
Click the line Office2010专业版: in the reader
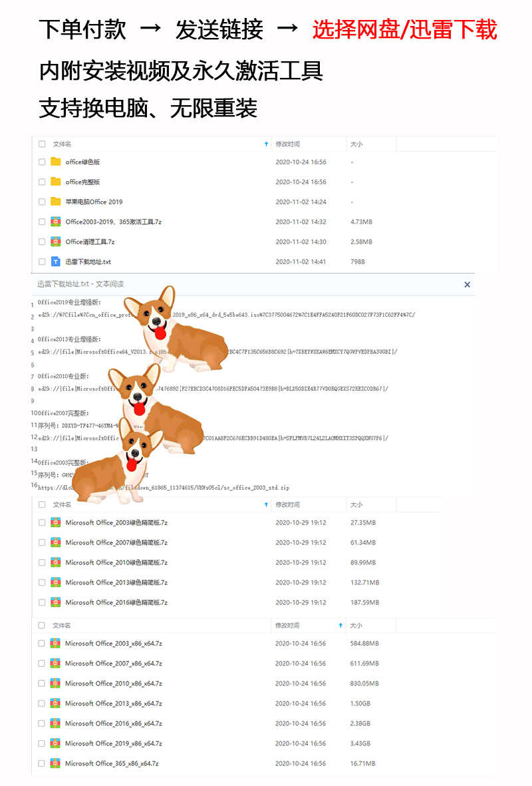coord(63,376)
